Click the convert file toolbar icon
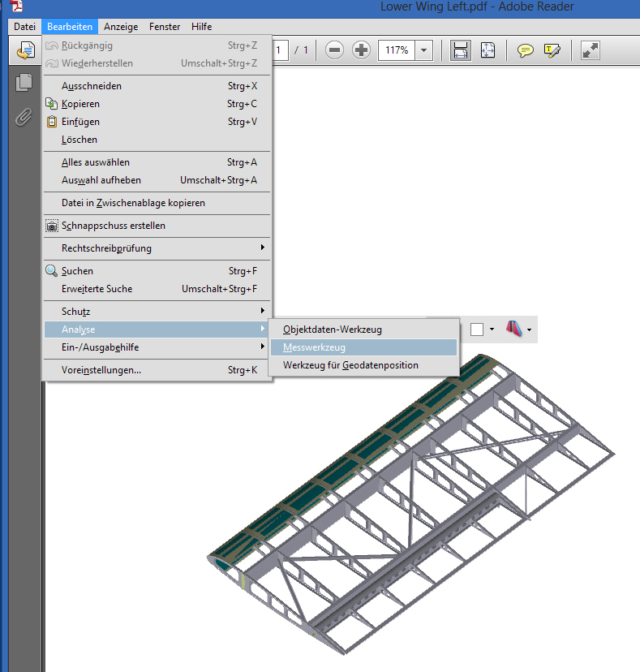 25,50
